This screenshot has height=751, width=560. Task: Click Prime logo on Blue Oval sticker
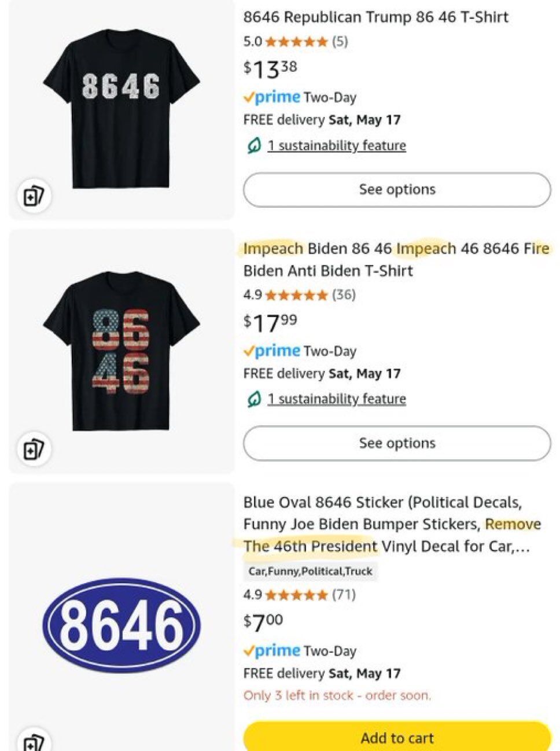coord(272,650)
